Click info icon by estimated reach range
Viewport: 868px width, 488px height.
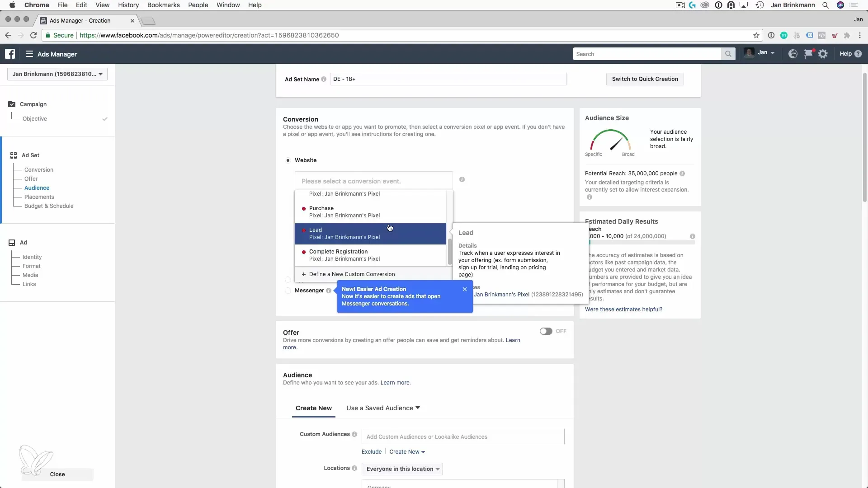693,236
